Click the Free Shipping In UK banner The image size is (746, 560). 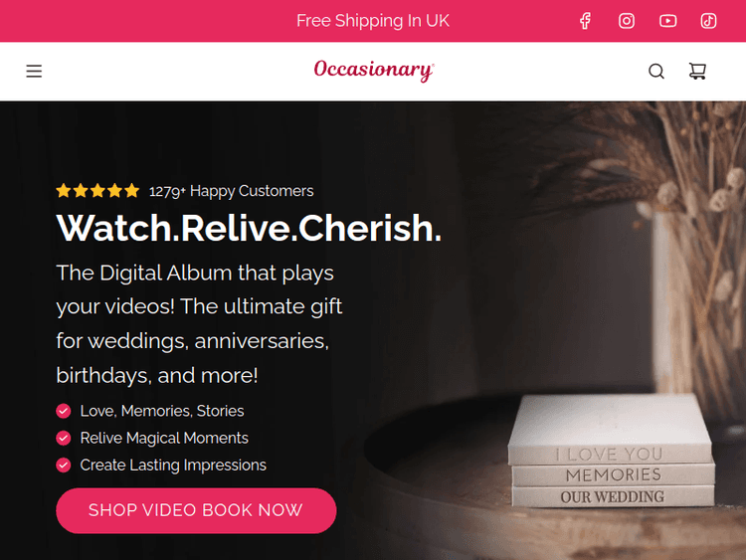pyautogui.click(x=373, y=21)
